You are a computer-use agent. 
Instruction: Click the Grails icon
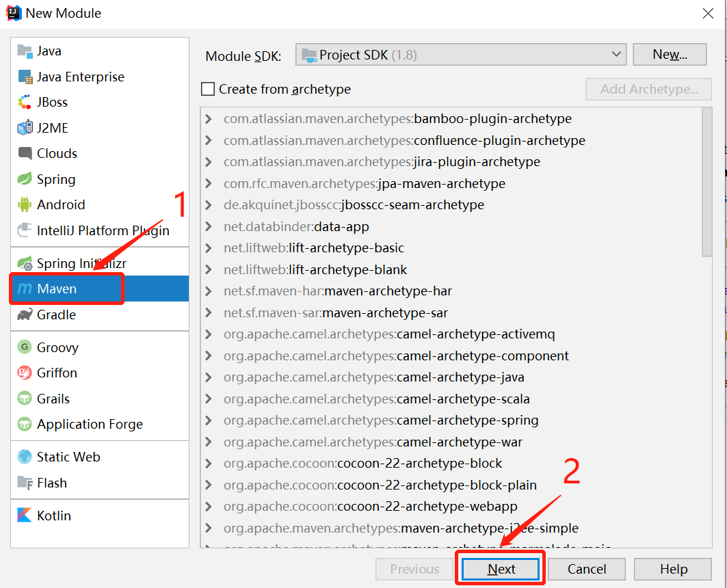pyautogui.click(x=25, y=399)
